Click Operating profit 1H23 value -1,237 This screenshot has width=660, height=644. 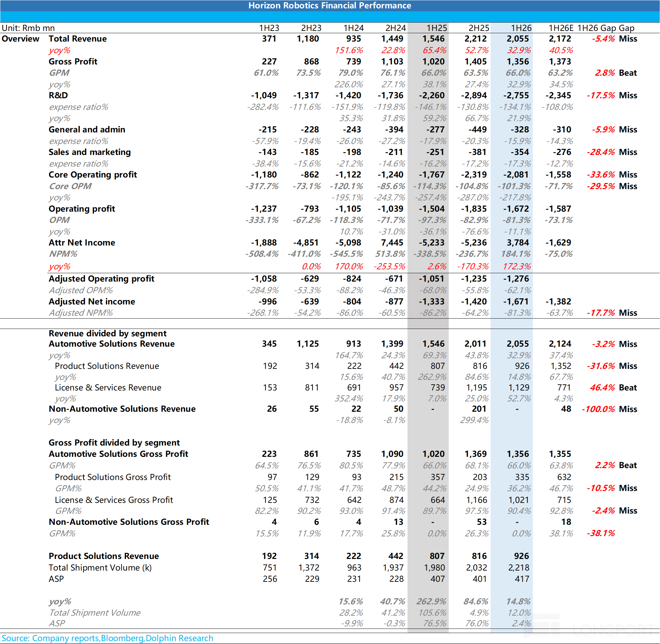pos(264,209)
